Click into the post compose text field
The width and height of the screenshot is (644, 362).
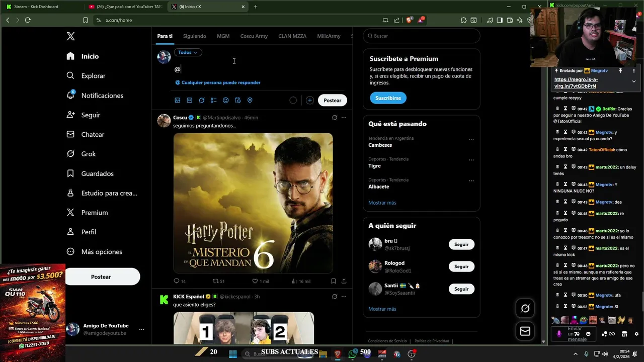pyautogui.click(x=259, y=69)
